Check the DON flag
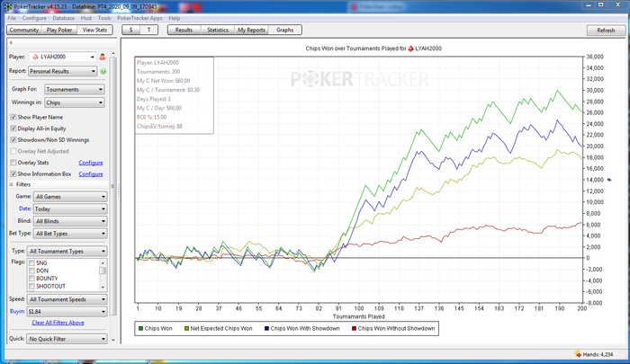Viewport: 630px width, 364px height. (31, 271)
